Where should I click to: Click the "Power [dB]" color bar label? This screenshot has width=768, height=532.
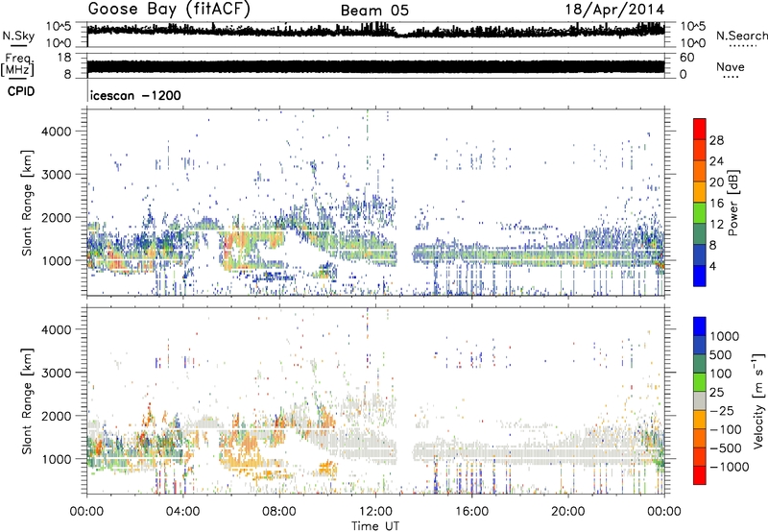tap(732, 203)
